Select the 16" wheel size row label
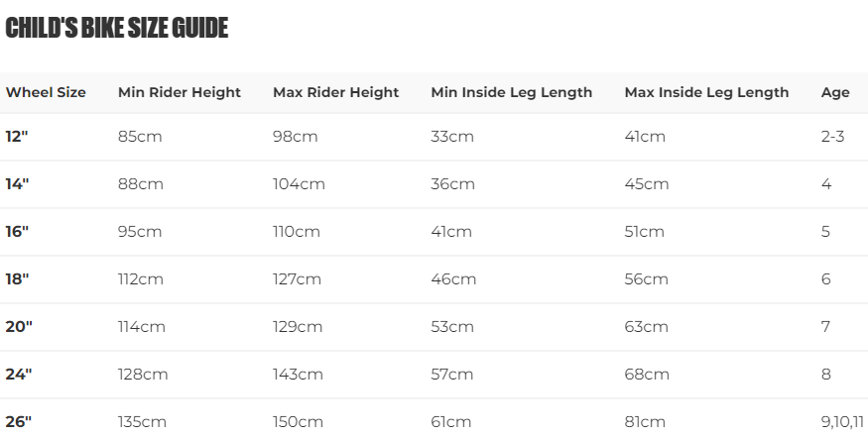 (x=17, y=232)
